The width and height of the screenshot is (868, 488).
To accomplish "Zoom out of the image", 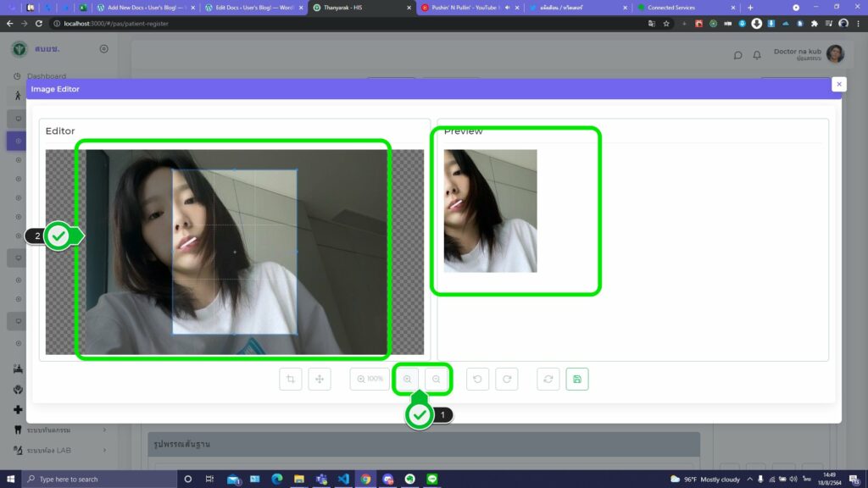I will (x=437, y=379).
